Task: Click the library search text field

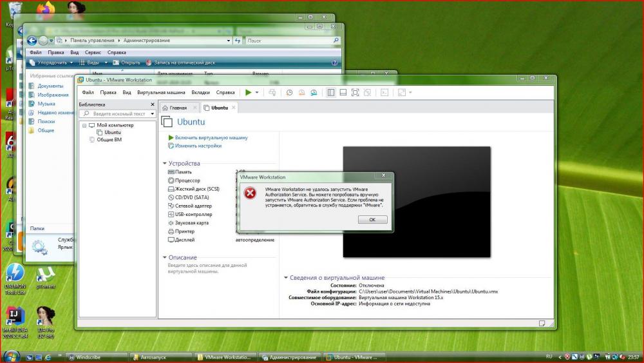Action: 116,114
